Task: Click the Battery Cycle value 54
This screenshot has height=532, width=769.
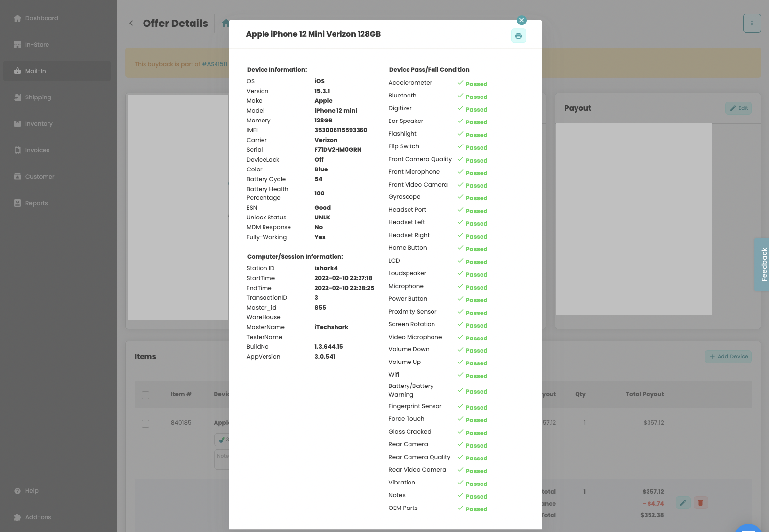Action: tap(318, 179)
